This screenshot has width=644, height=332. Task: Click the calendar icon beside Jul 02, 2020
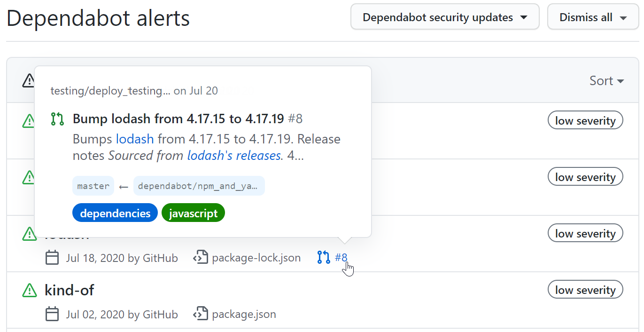tap(52, 314)
